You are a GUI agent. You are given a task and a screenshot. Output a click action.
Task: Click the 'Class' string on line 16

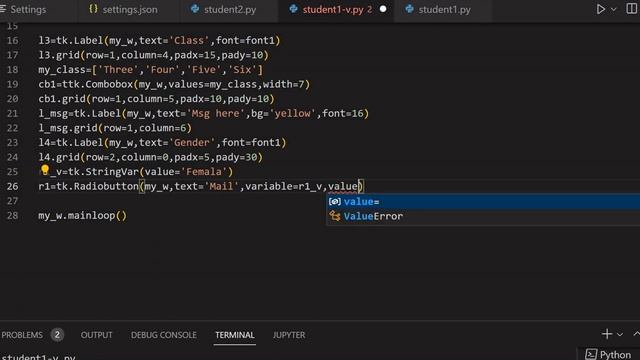(x=189, y=40)
